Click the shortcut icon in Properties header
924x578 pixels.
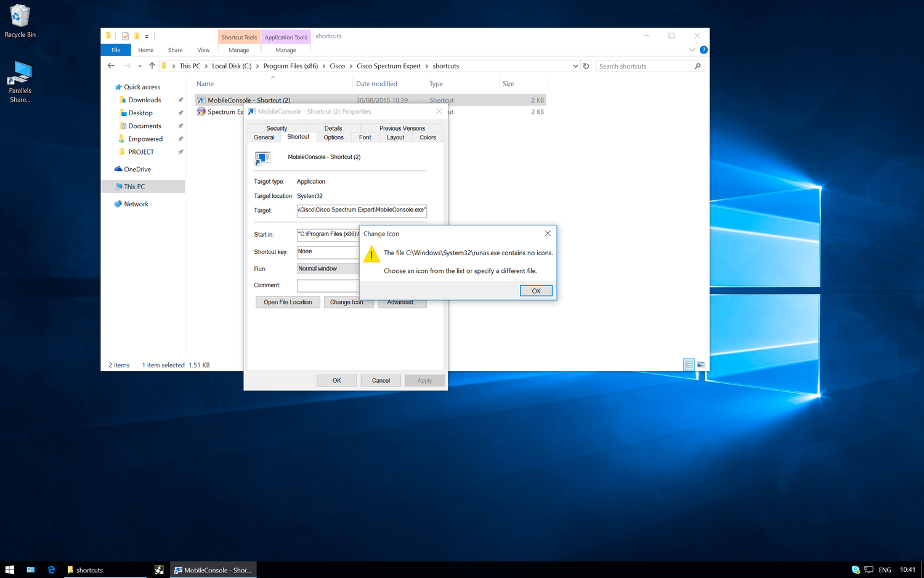pyautogui.click(x=262, y=158)
